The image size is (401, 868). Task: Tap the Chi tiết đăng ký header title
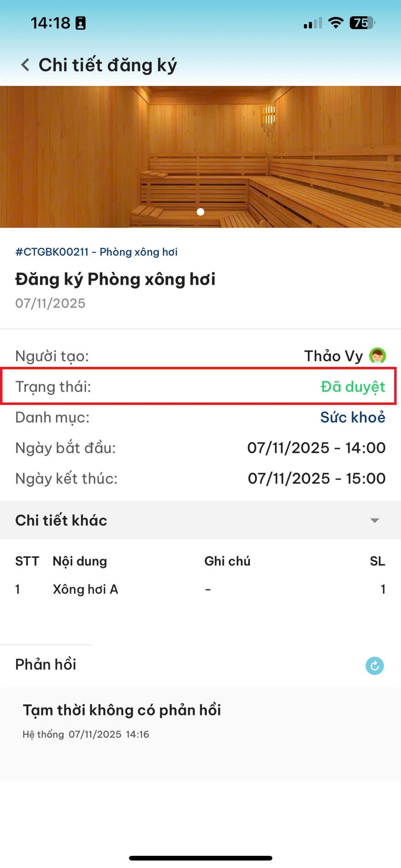(108, 65)
